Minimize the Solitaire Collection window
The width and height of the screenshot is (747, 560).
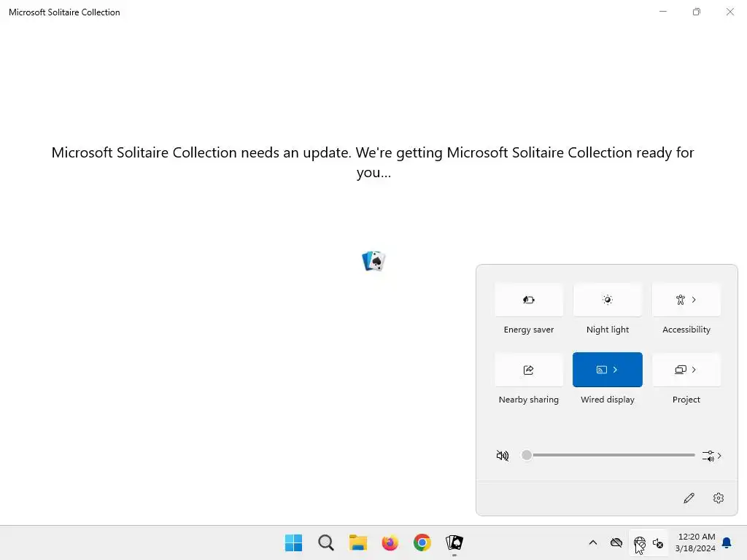(662, 12)
